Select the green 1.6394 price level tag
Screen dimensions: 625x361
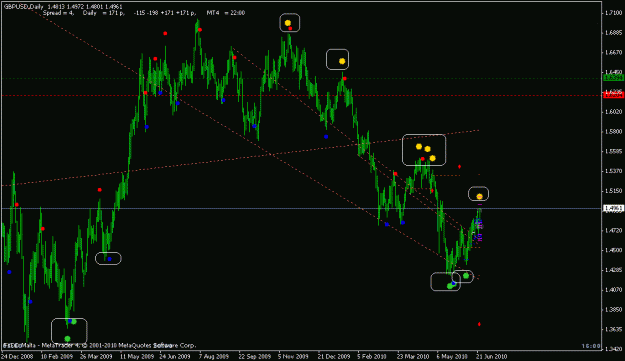[613, 78]
